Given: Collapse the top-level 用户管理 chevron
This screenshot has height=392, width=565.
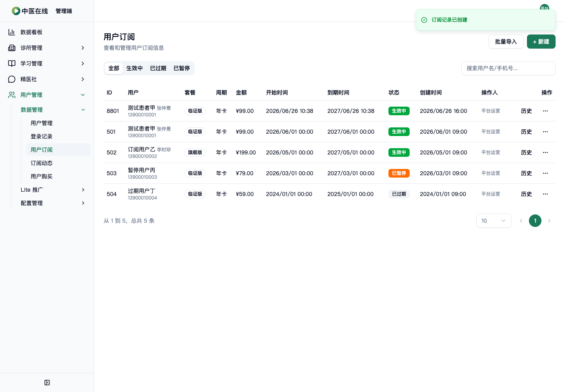Looking at the screenshot, I should click(83, 95).
